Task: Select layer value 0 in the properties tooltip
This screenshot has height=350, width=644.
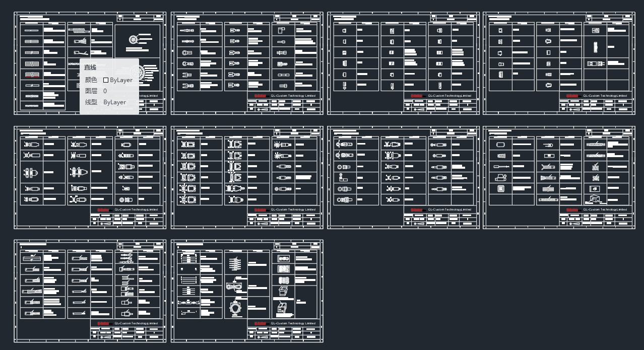Action: 105,91
